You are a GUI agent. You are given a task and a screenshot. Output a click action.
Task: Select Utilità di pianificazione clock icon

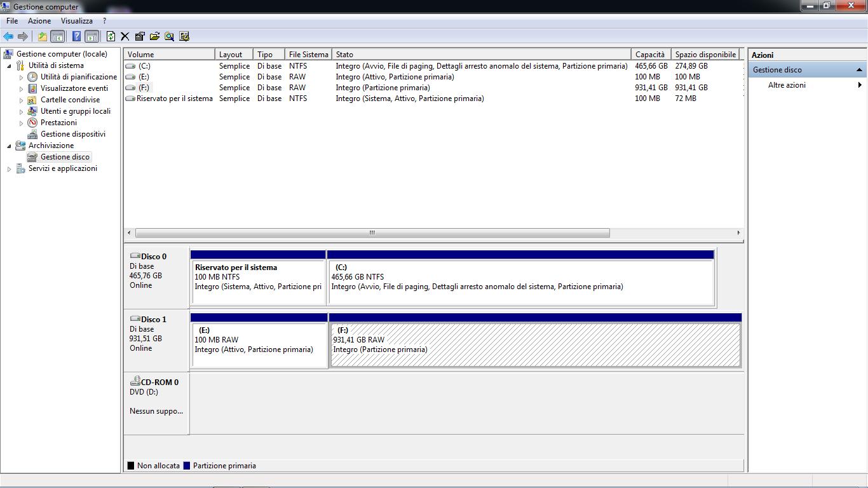point(32,77)
